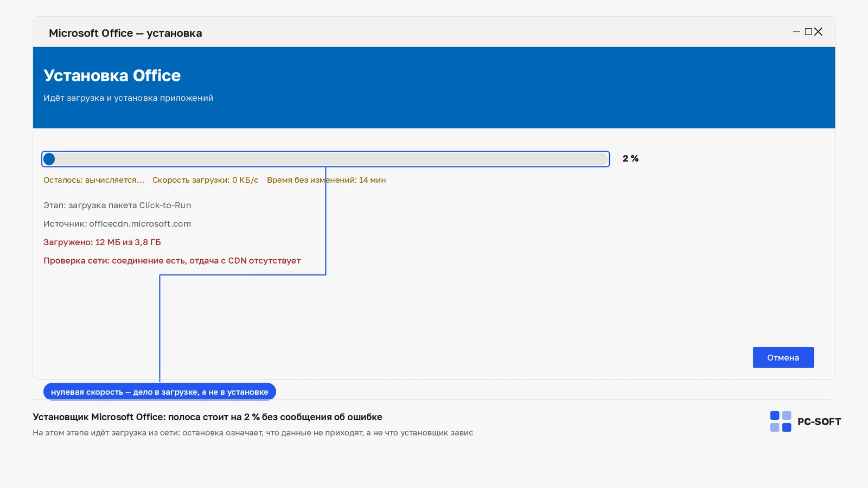Click the Отмена button
Image resolution: width=868 pixels, height=488 pixels.
[783, 357]
